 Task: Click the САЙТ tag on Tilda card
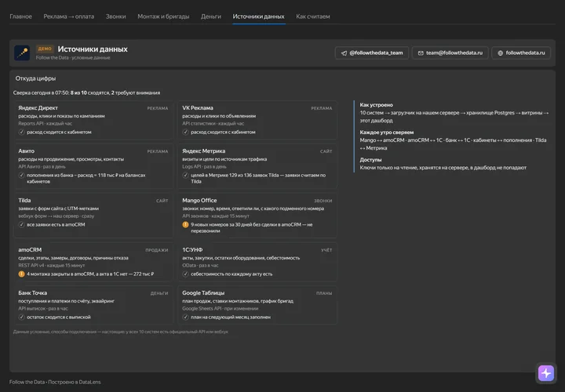pyautogui.click(x=162, y=201)
